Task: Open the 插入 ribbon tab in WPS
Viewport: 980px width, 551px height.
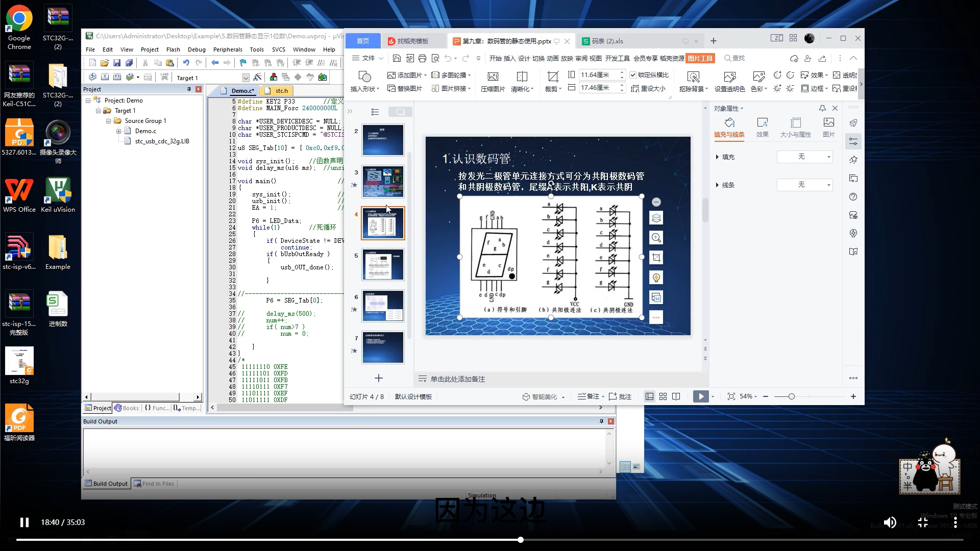Action: tap(509, 58)
